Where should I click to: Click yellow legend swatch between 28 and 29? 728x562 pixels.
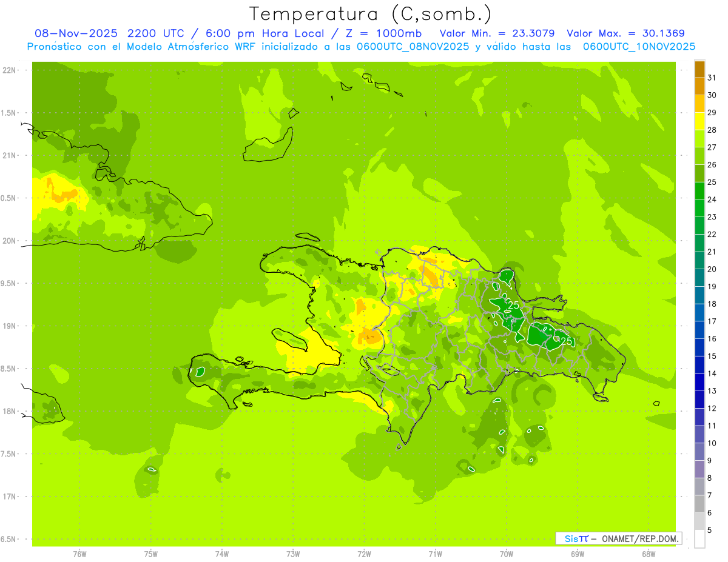pyautogui.click(x=699, y=121)
